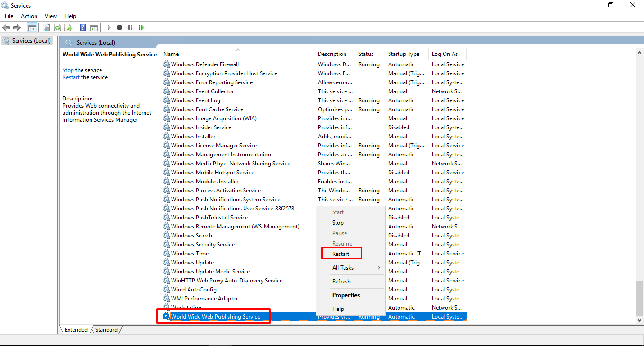
Task: Open the View menu
Action: 51,16
